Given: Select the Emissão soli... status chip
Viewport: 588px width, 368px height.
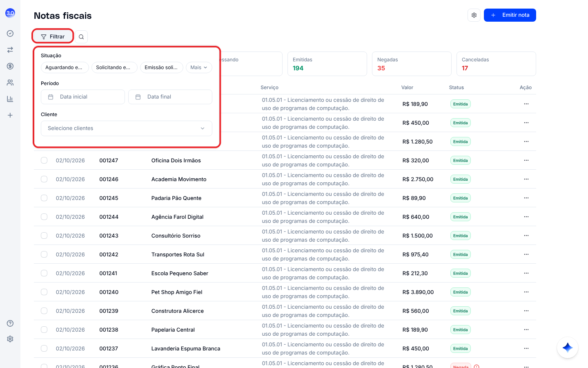Looking at the screenshot, I should click(162, 67).
